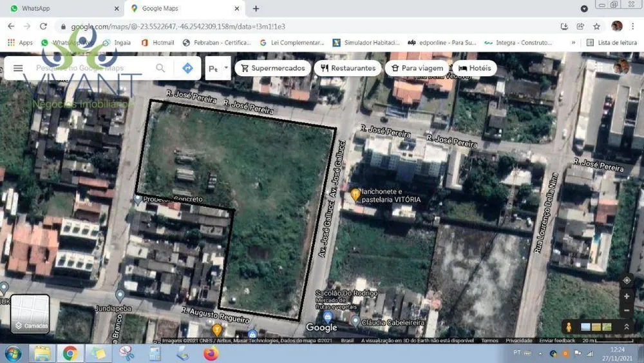Open the Snipping Tool taskbar icon
The image size is (644, 363).
click(126, 353)
